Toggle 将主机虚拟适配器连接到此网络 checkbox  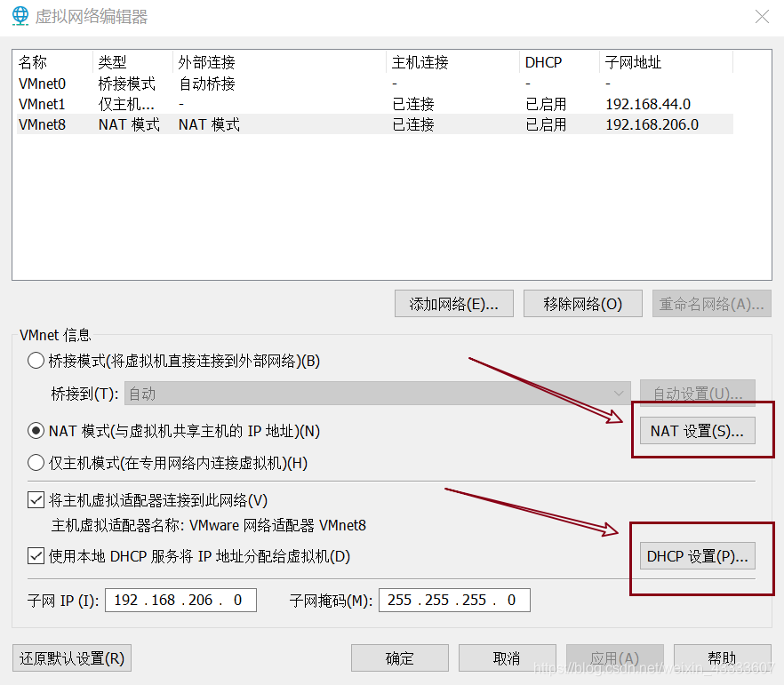pos(36,499)
